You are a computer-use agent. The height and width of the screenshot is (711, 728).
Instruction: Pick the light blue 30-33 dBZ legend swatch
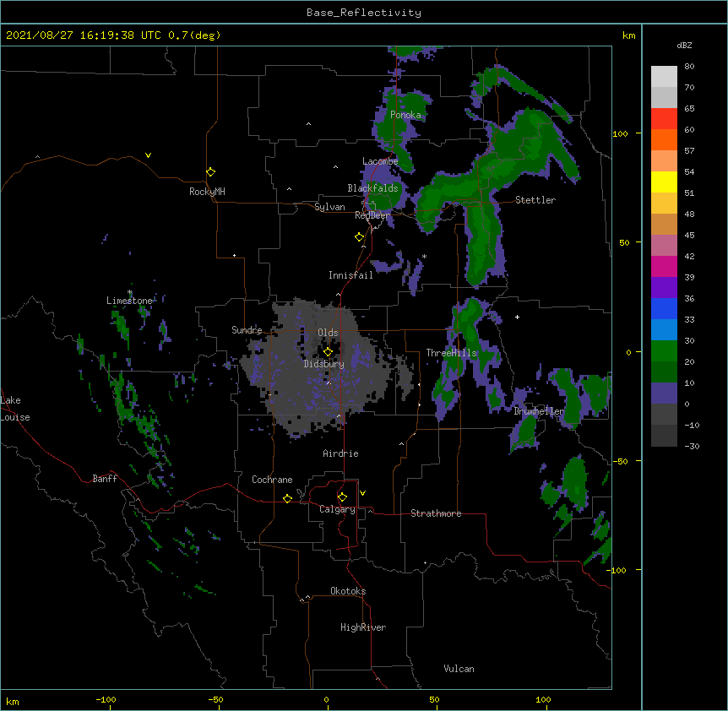(664, 330)
